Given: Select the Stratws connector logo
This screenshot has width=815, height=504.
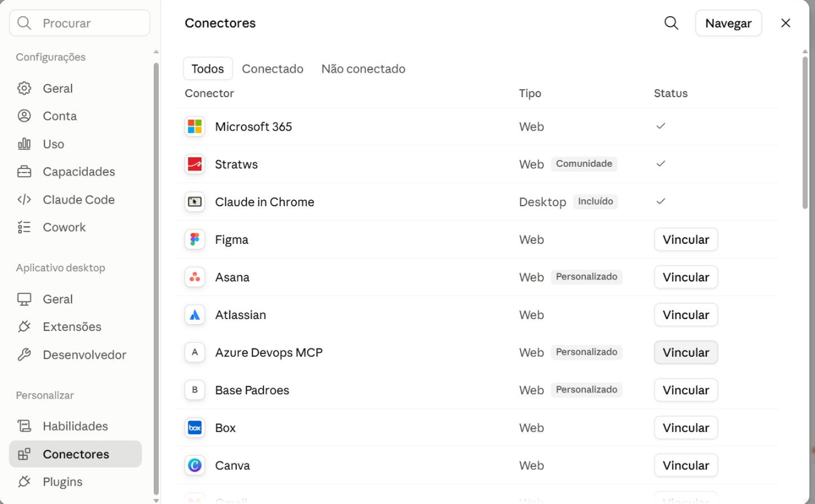Looking at the screenshot, I should click(195, 164).
